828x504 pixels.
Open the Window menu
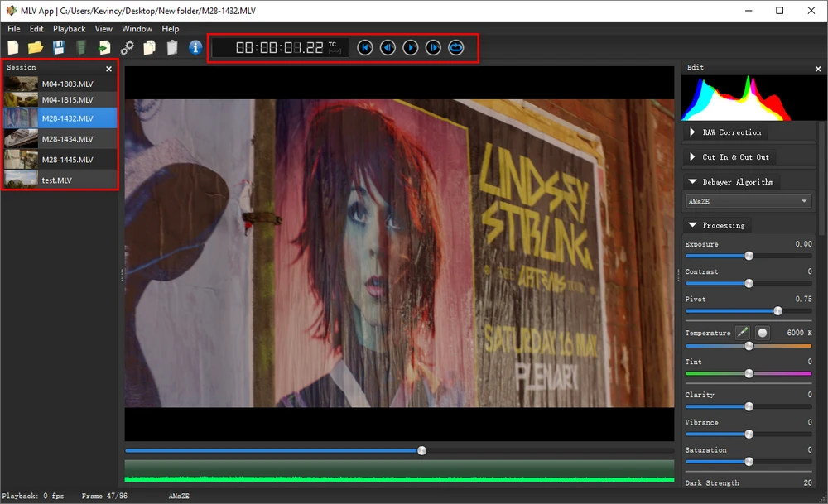pos(137,28)
